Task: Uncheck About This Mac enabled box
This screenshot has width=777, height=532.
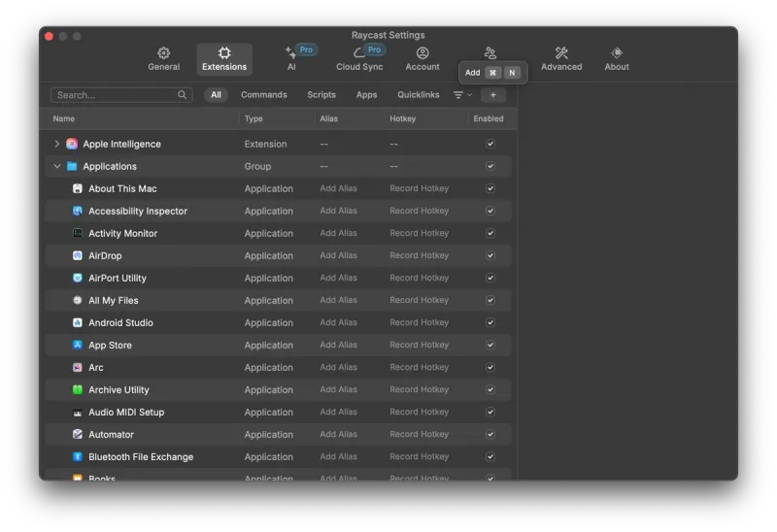Action: 490,188
